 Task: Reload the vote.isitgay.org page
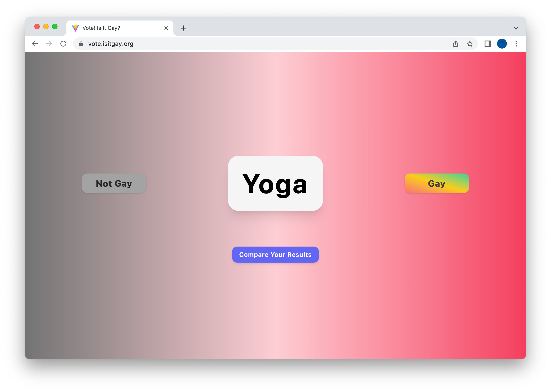[x=63, y=44]
